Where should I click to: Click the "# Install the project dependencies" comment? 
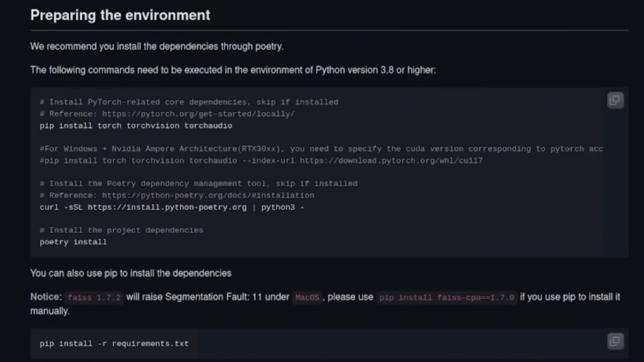click(121, 230)
